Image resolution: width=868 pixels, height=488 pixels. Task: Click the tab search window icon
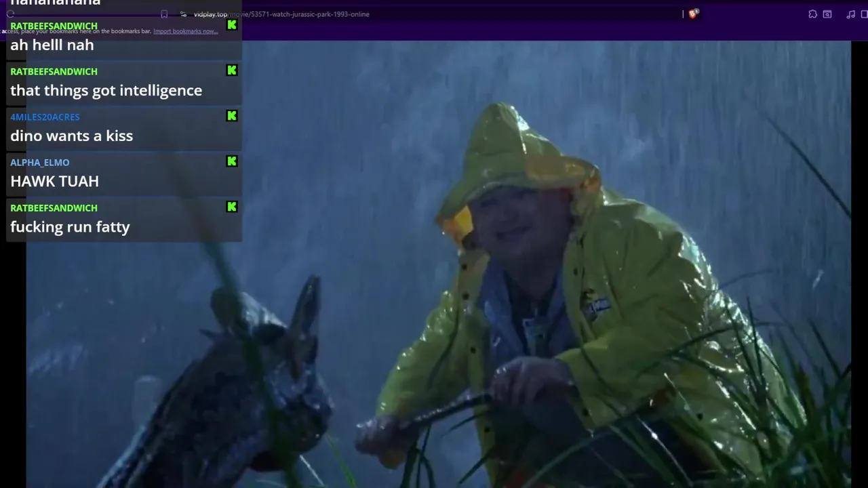click(827, 14)
